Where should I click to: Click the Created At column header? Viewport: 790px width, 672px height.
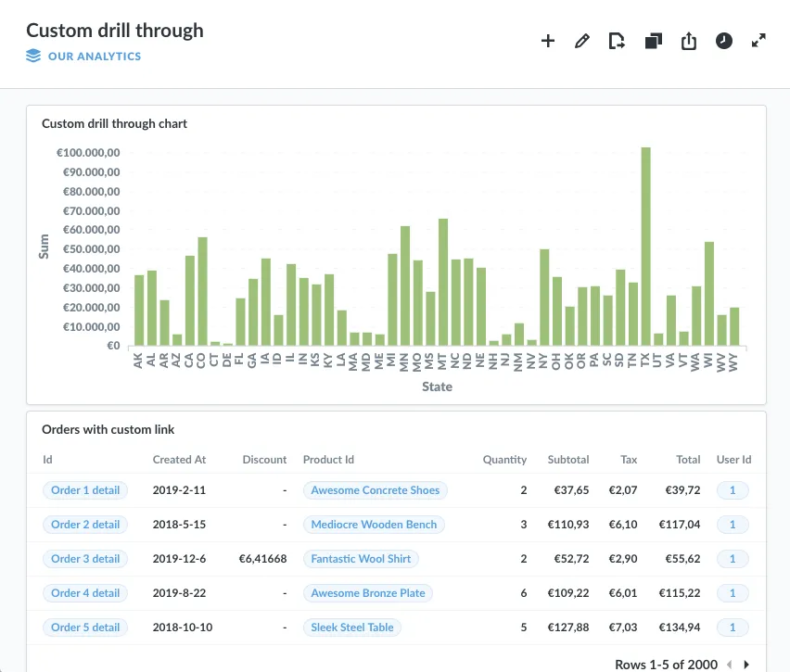[179, 460]
